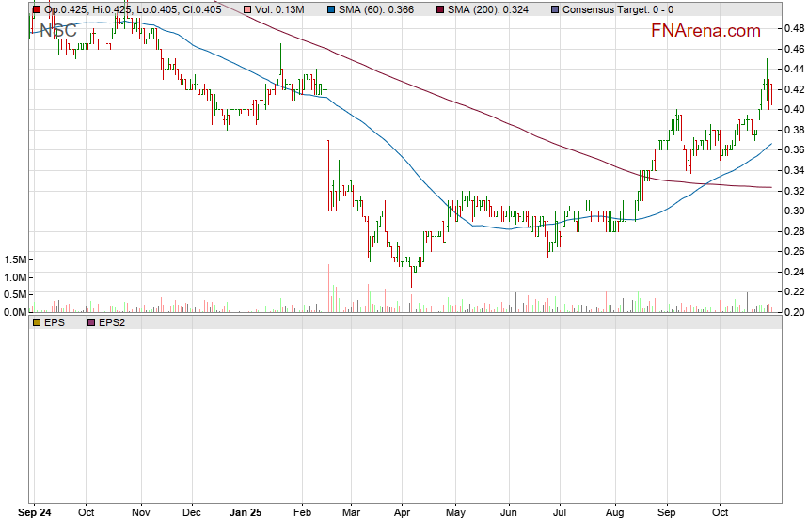Viewport: 808px width, 532px height.
Task: Click the blue SMA (60) legend square
Action: tap(330, 9)
